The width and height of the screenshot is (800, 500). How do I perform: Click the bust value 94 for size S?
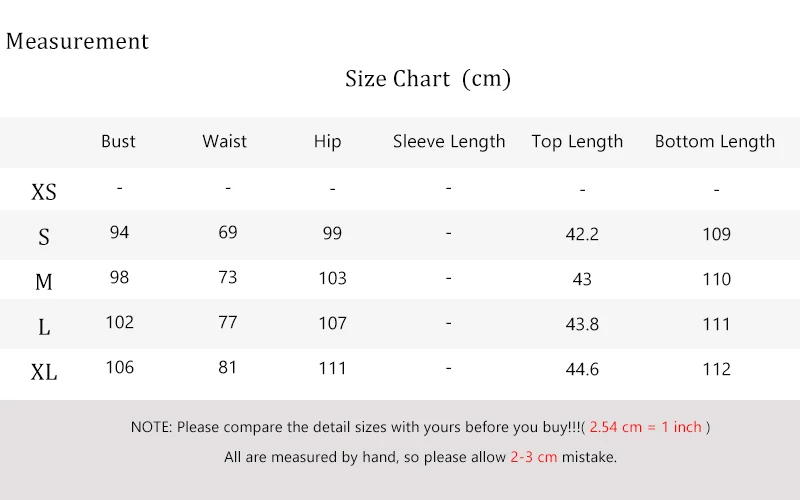[119, 233]
